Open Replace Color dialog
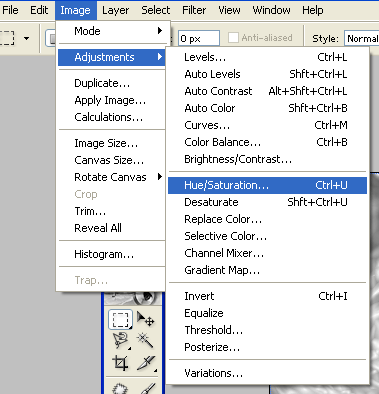The image size is (379, 394). [267, 219]
